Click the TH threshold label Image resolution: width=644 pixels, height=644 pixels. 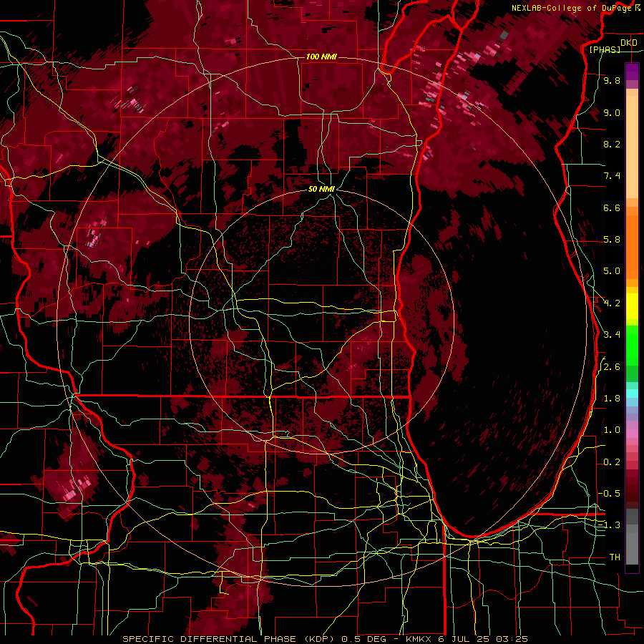click(615, 557)
